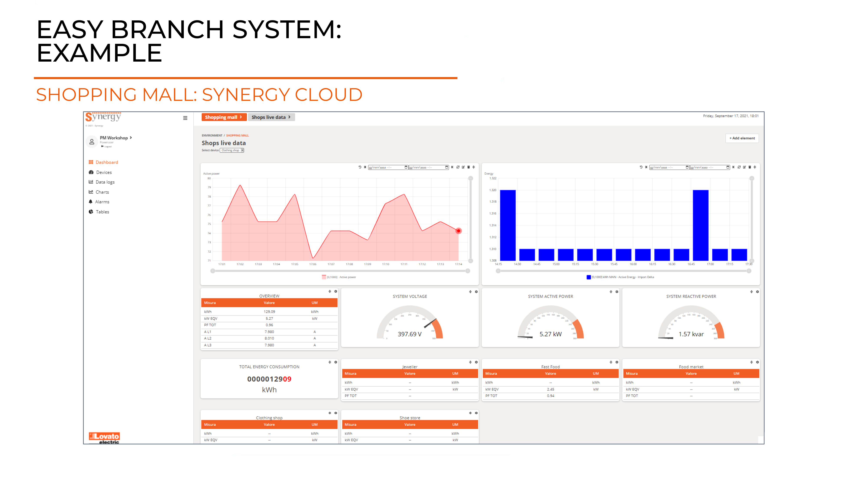Click undo arrow on the Energy chart toolbar
This screenshot has height=488, width=868.
[x=641, y=167]
